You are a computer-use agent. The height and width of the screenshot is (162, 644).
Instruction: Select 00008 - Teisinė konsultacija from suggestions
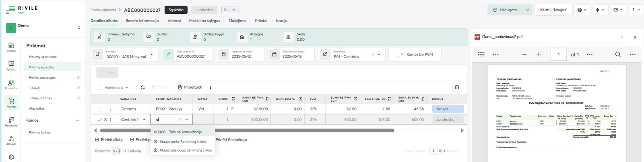click(x=183, y=132)
